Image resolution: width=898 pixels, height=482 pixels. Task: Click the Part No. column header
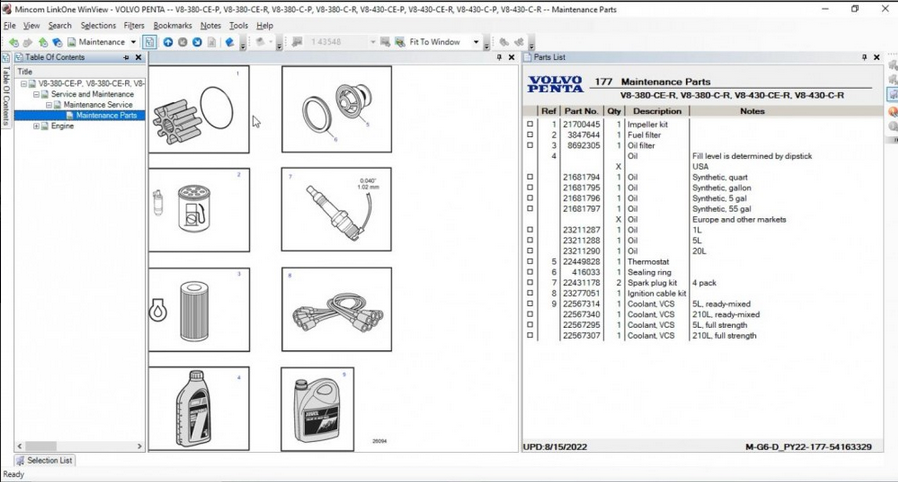581,111
